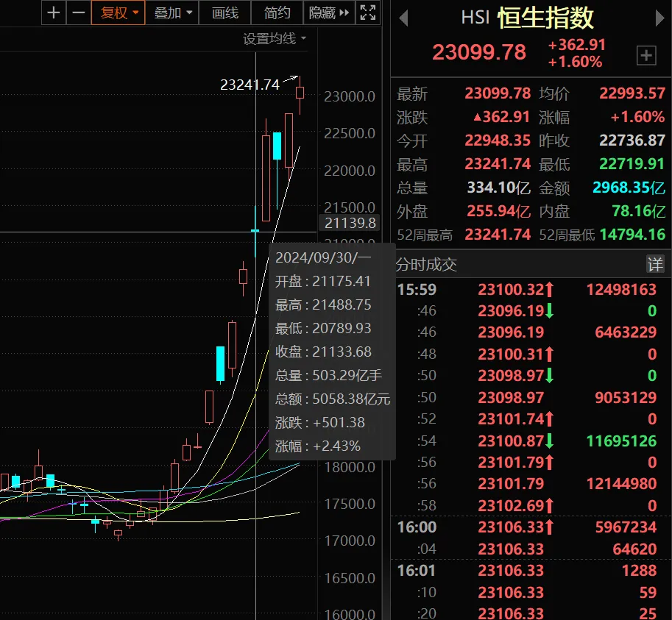Click the 23000.0 axis label

tap(350, 97)
